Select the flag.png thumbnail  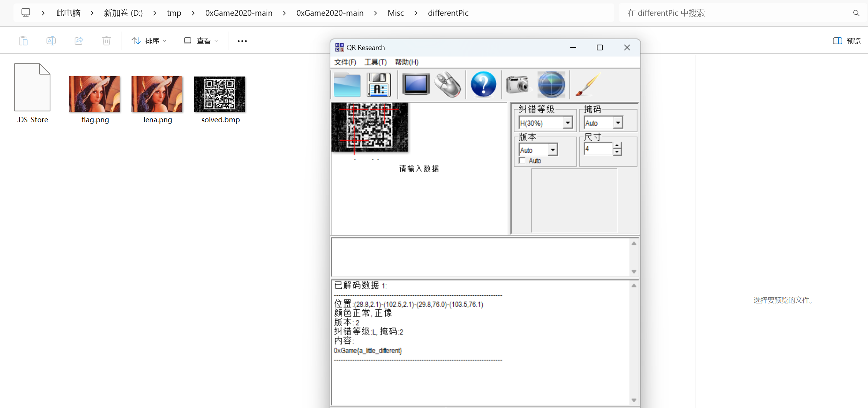(95, 94)
